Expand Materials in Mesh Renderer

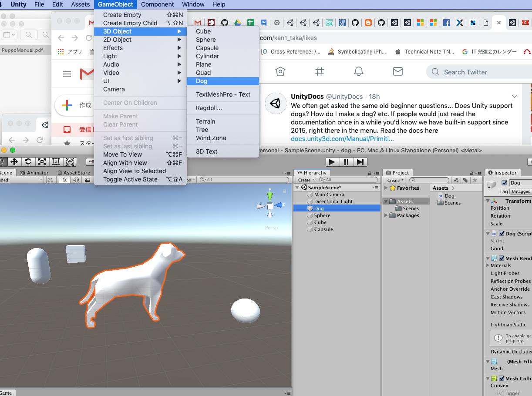click(488, 265)
